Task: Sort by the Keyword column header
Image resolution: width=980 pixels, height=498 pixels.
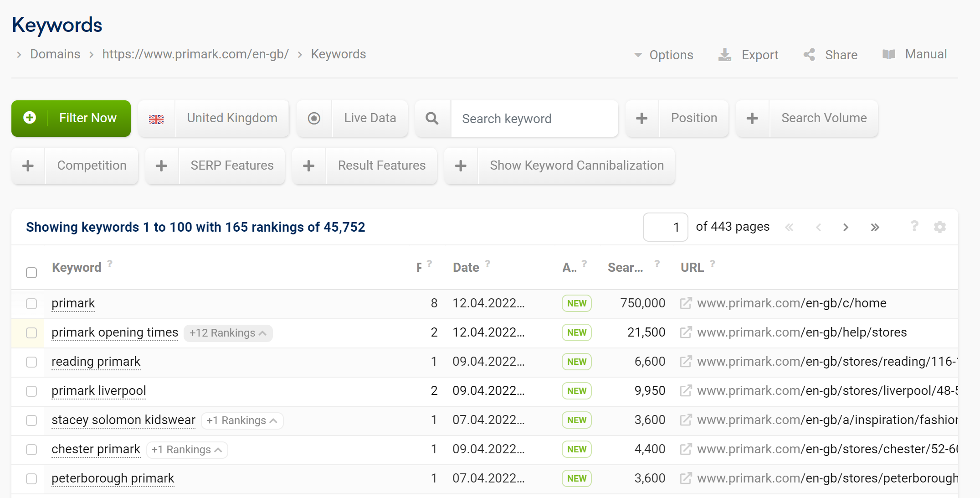Action: (77, 268)
